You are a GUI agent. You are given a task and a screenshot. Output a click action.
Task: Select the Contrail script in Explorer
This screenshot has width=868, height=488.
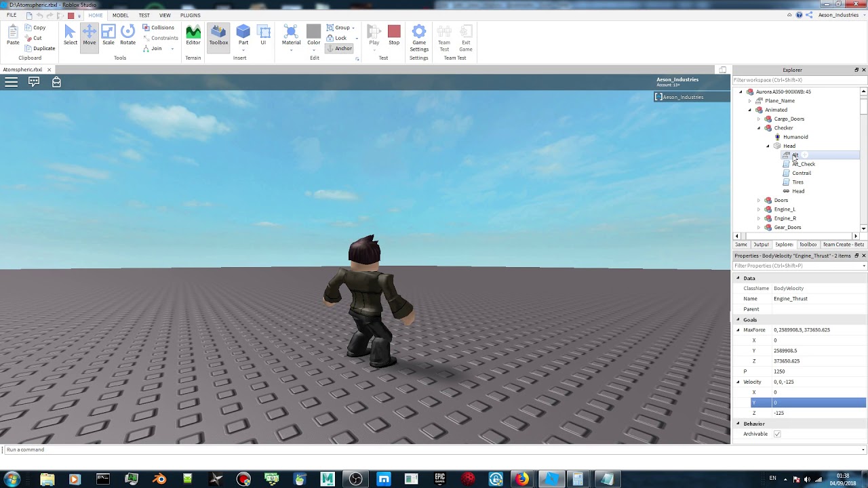pos(802,173)
